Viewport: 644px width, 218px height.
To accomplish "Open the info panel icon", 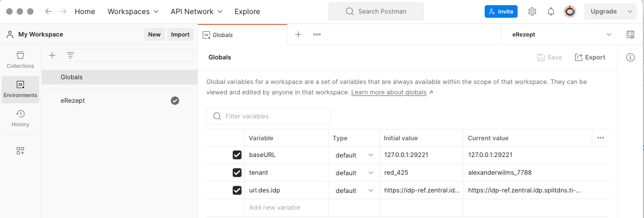I will tap(630, 57).
